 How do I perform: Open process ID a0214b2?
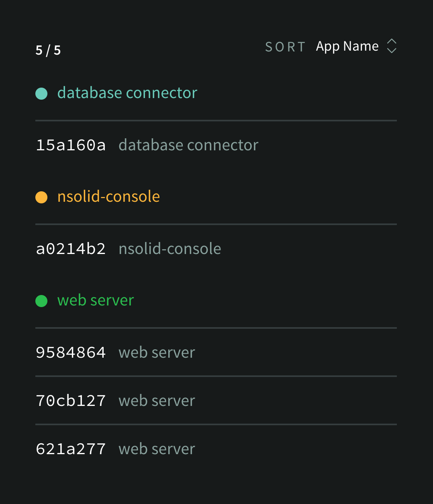(x=71, y=249)
